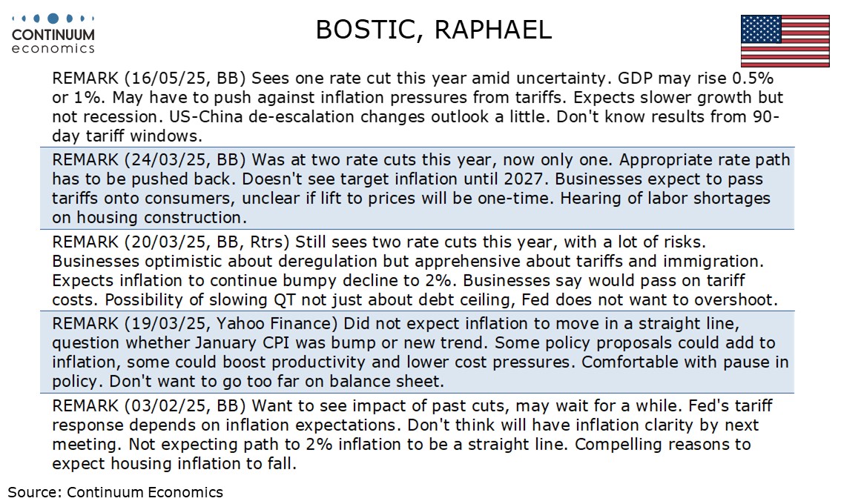
Task: Click the dots above the Continuum logo text
Action: [53, 19]
